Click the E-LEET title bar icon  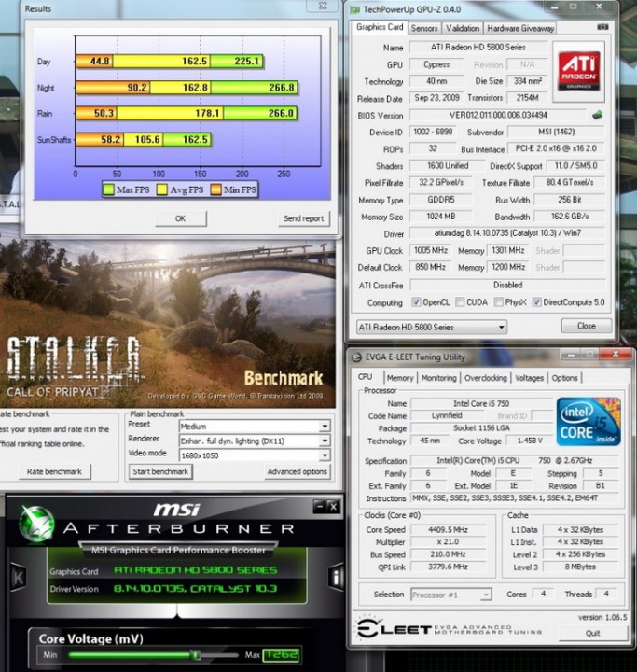click(356, 357)
